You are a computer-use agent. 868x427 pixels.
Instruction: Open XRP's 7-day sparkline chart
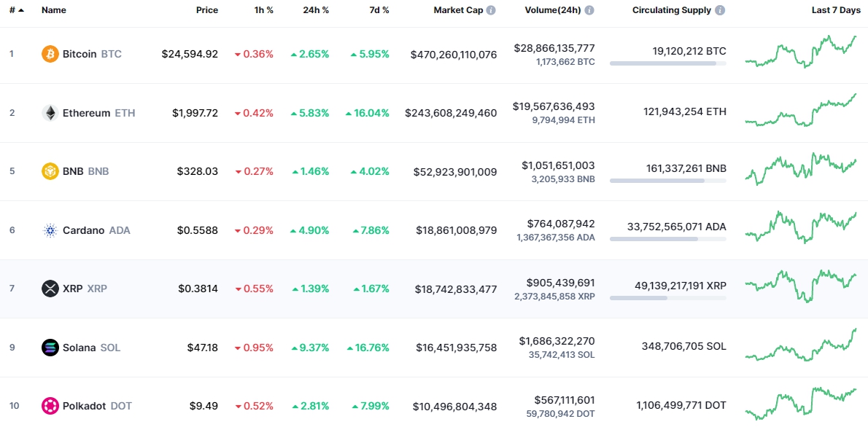(x=800, y=286)
